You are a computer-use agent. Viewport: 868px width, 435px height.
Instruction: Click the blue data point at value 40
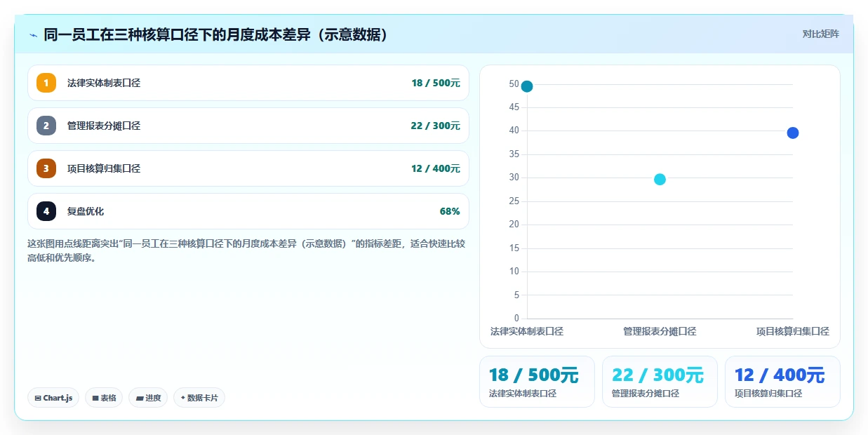point(793,133)
